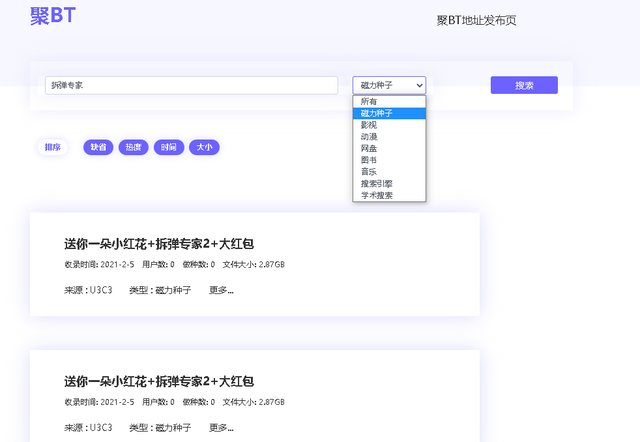The height and width of the screenshot is (442, 640).
Task: Click 类型 : 磁力种子 in first result
Action: point(160,290)
